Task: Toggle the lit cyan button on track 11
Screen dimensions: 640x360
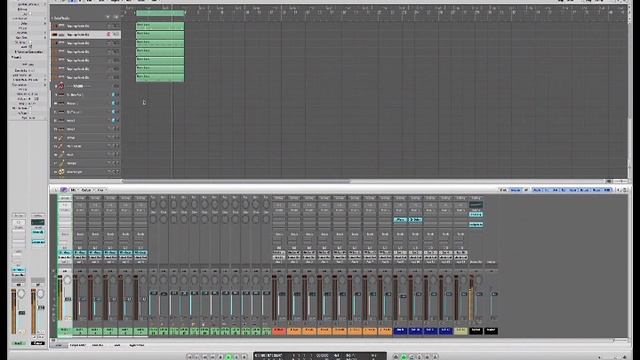Action: 114,112
